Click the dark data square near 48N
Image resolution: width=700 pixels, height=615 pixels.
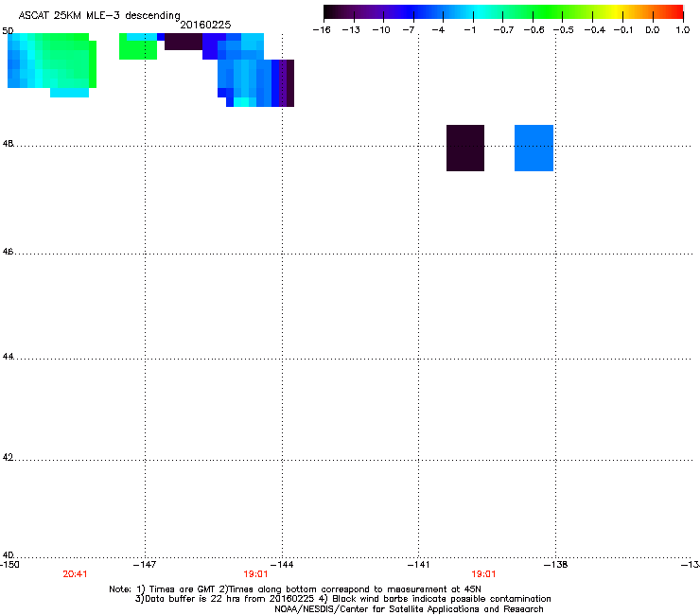click(x=465, y=148)
